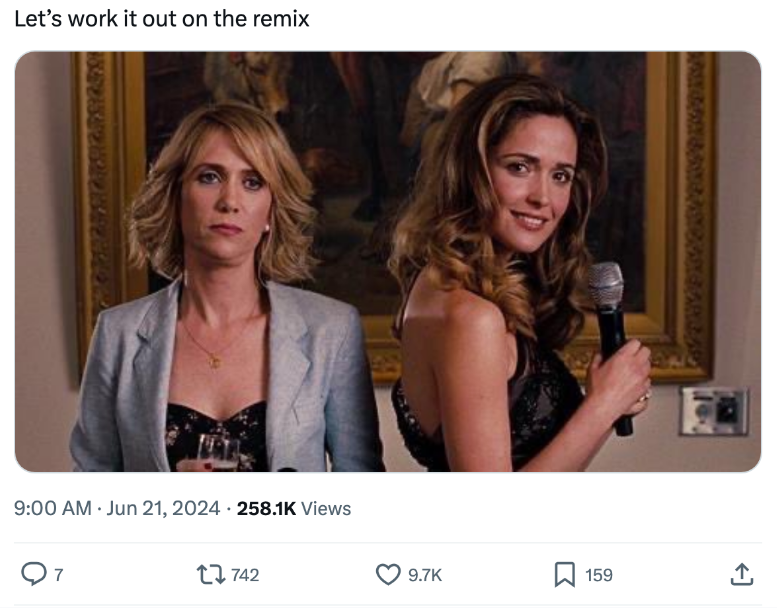This screenshot has height=608, width=777.
Task: Click the word Views
Action: click(326, 508)
